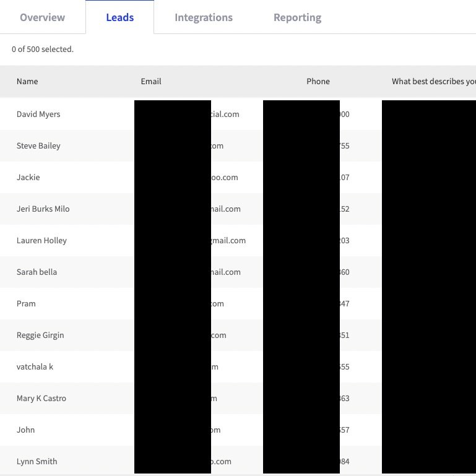Viewport: 476px width, 476px height.
Task: Open the Reporting tab
Action: tap(298, 17)
